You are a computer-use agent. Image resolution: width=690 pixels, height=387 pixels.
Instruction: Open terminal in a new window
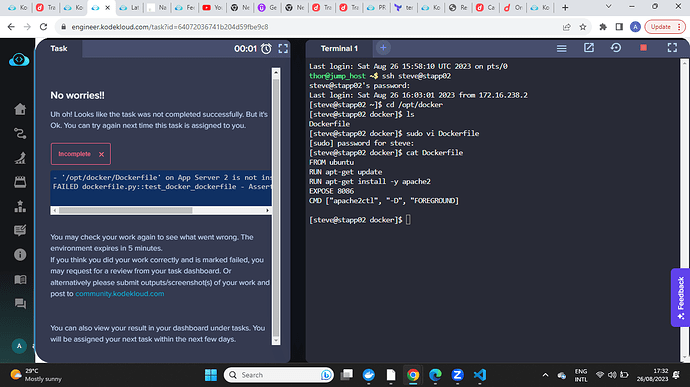pyautogui.click(x=589, y=48)
